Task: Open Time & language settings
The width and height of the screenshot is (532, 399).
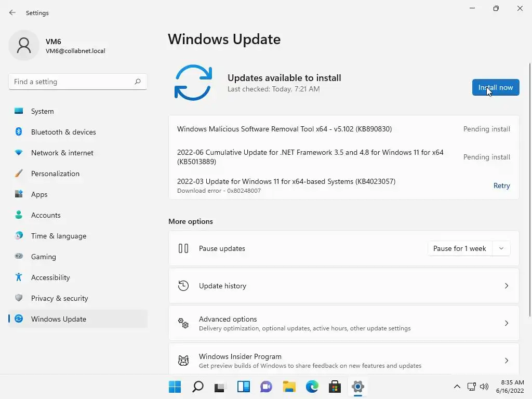Action: coord(78,235)
